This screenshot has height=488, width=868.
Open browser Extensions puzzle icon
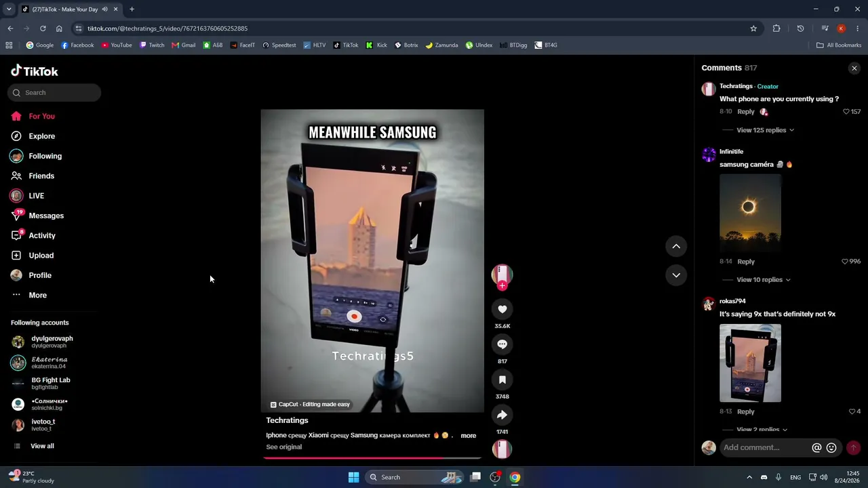(776, 28)
